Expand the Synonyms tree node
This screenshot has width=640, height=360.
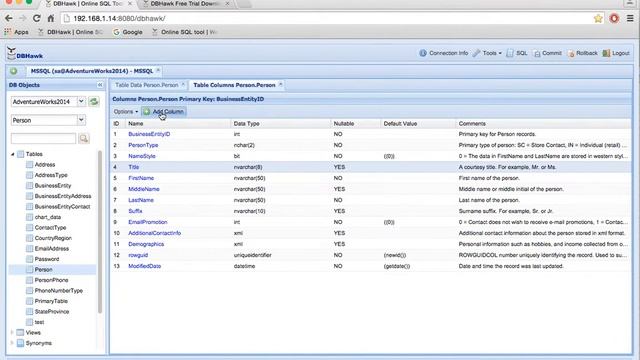[12, 343]
